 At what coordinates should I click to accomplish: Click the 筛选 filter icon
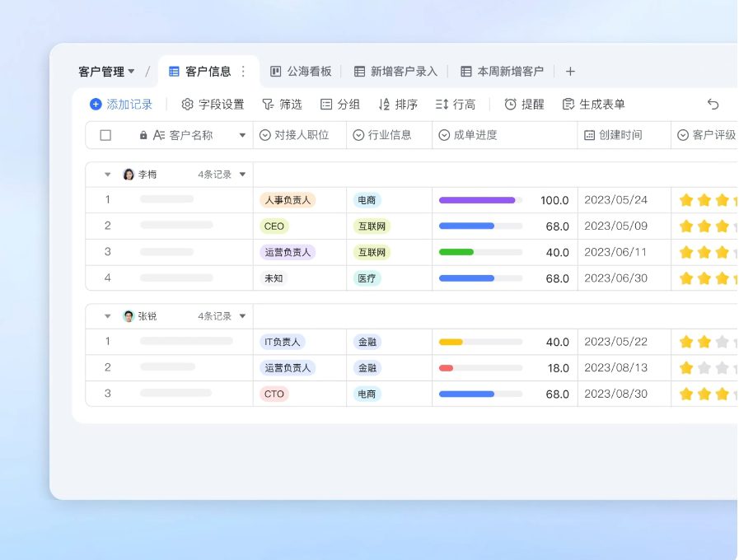(268, 104)
